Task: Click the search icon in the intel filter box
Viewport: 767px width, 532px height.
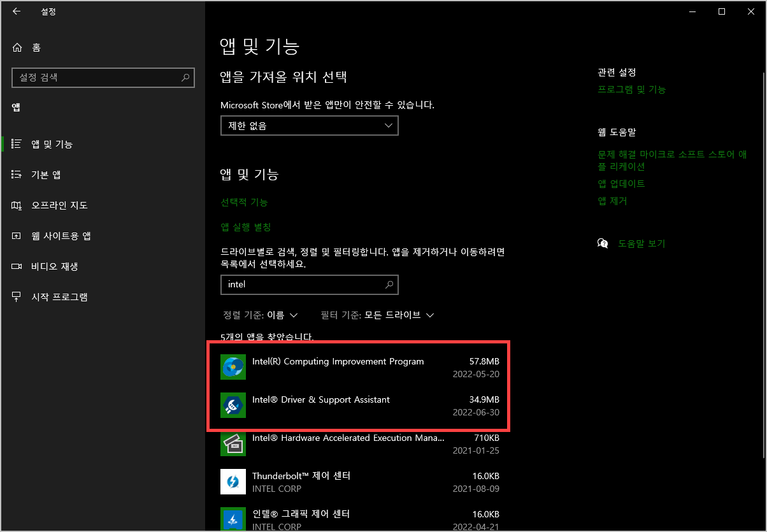Action: click(x=389, y=285)
